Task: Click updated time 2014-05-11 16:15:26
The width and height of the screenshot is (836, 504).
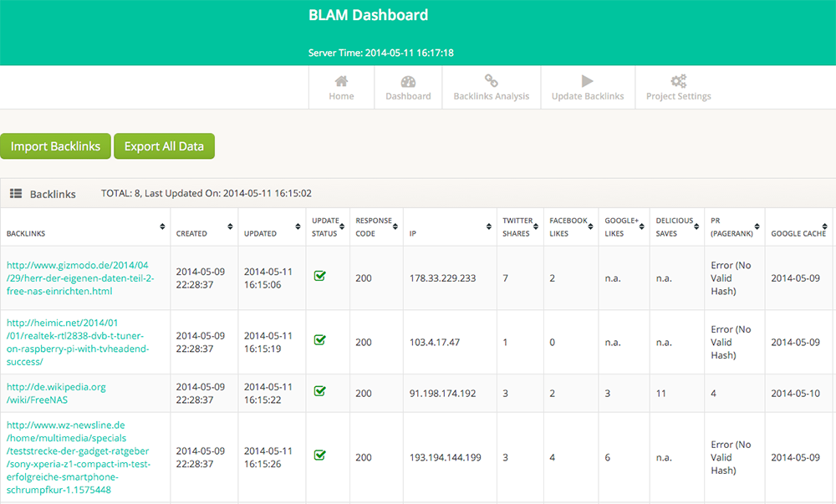Action: tap(268, 457)
